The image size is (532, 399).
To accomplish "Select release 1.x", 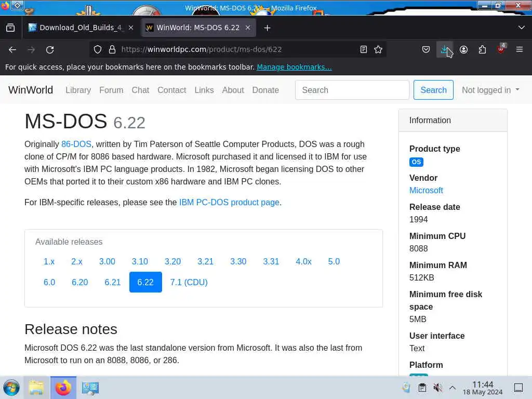I will 49,262.
